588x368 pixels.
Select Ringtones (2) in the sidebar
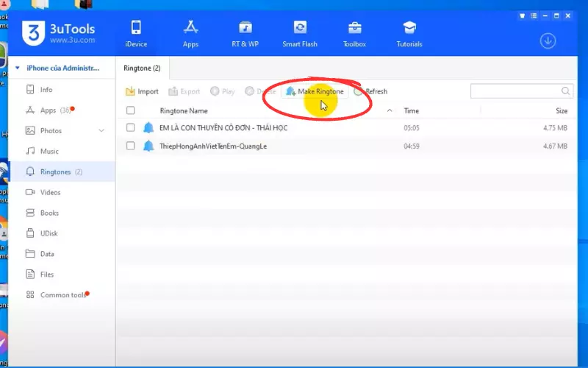(62, 171)
